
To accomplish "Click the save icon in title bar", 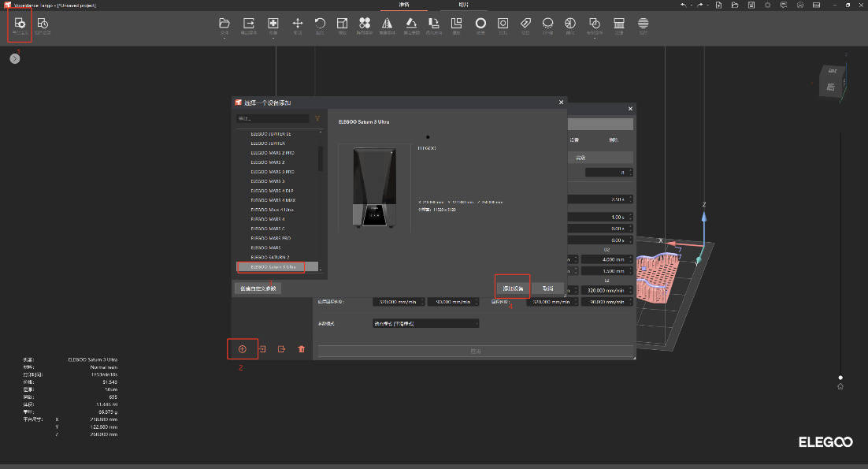I will point(751,5).
